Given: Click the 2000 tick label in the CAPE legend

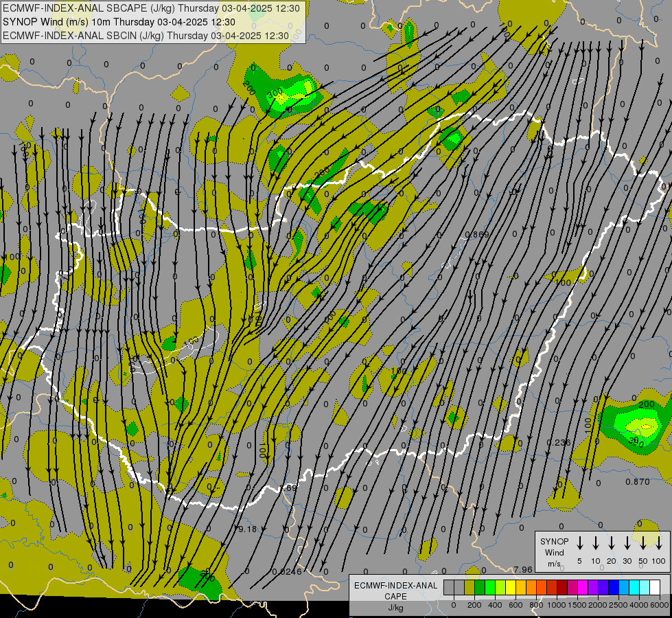Looking at the screenshot, I should pos(597,605).
